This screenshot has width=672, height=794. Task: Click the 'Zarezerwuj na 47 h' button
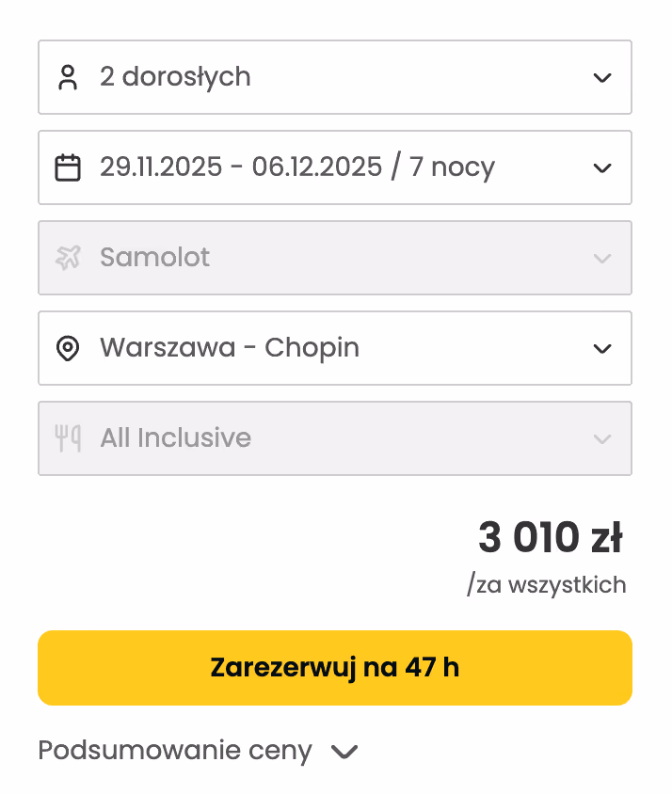click(x=335, y=667)
